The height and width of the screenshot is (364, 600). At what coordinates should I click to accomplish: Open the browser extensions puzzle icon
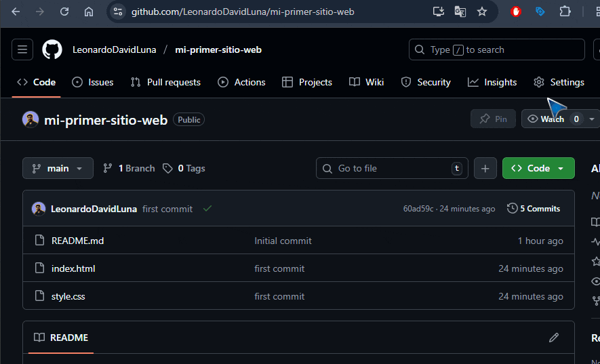tap(565, 12)
